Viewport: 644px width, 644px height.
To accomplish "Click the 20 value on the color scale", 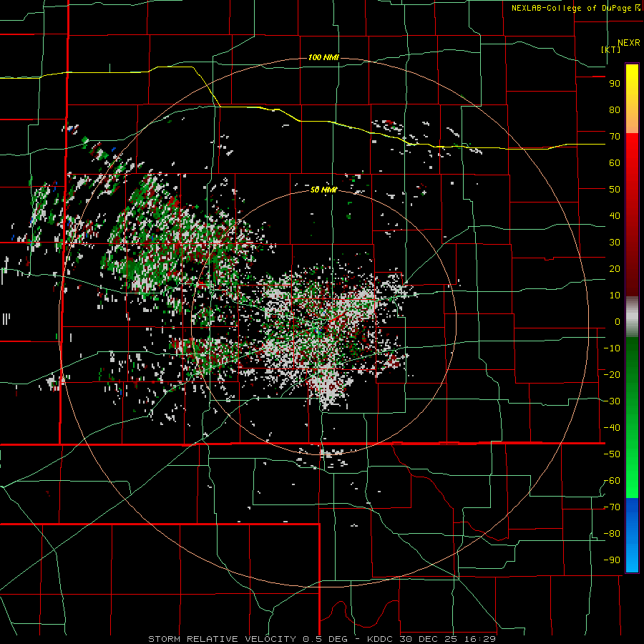I will 615,269.
